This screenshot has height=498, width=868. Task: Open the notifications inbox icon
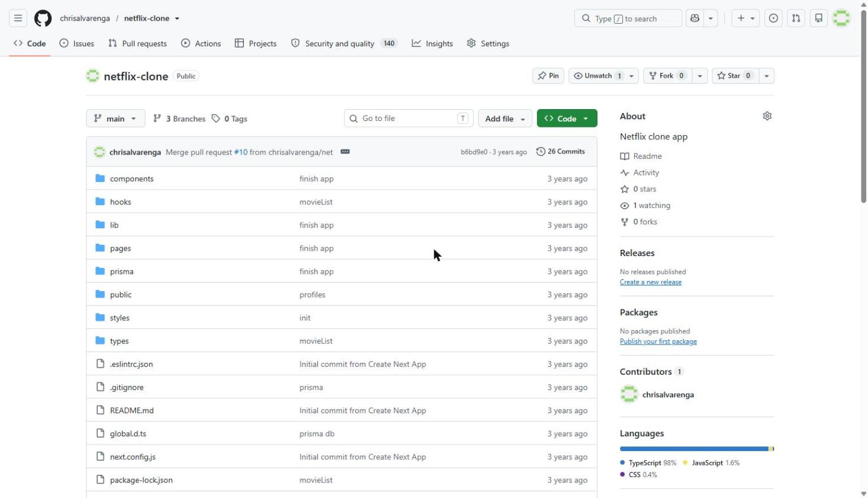click(x=819, y=18)
